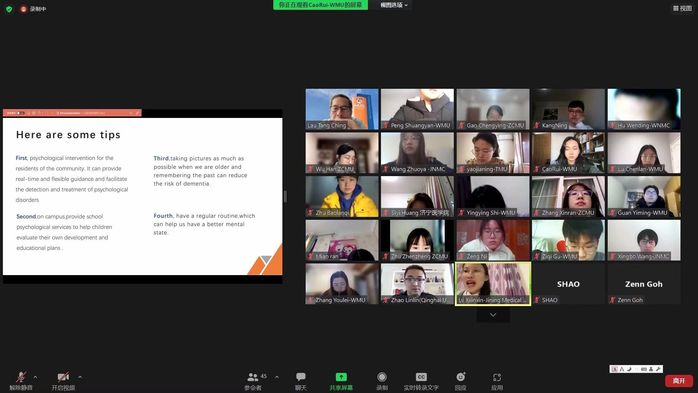Select Peng Shuangyan-WMU's video tile

[417, 109]
